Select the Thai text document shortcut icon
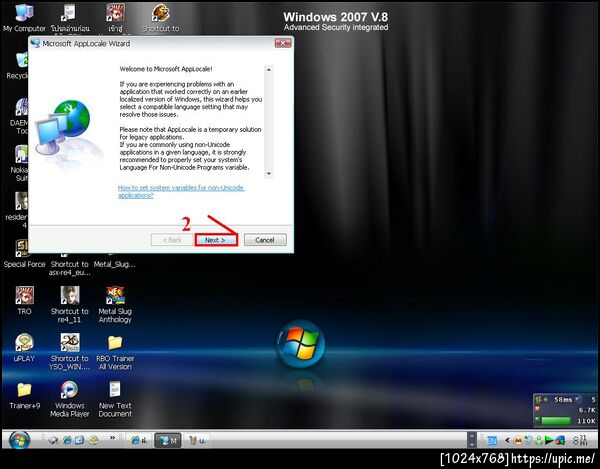Screen dimensions: 600x469 (x=70, y=18)
